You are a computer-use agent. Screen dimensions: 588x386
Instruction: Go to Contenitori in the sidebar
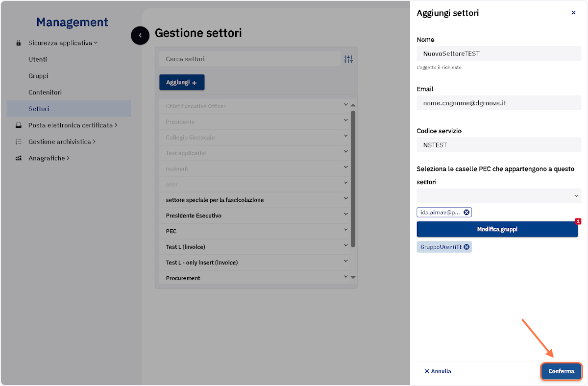click(45, 92)
